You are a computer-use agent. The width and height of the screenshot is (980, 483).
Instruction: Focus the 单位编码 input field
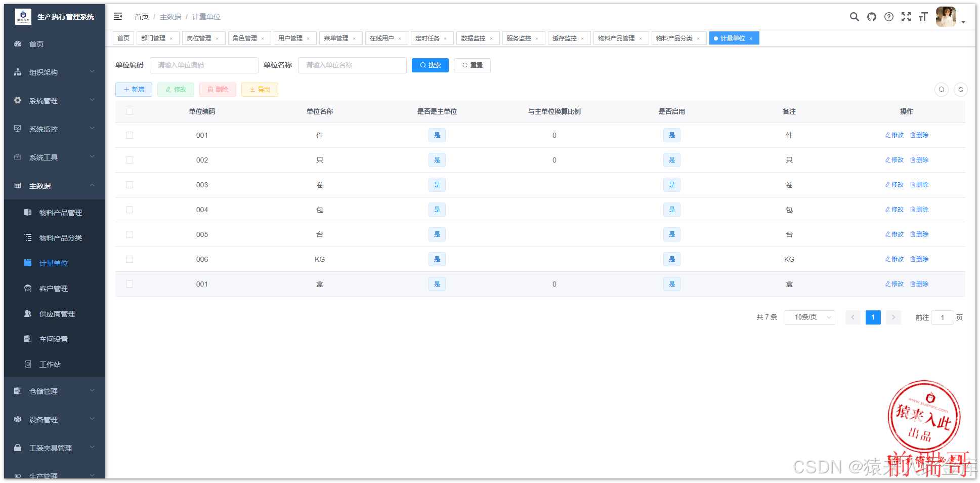[204, 65]
